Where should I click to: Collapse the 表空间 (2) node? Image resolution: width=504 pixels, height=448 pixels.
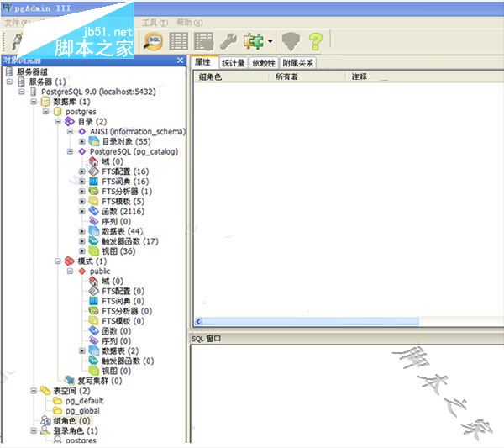pyautogui.click(x=34, y=391)
